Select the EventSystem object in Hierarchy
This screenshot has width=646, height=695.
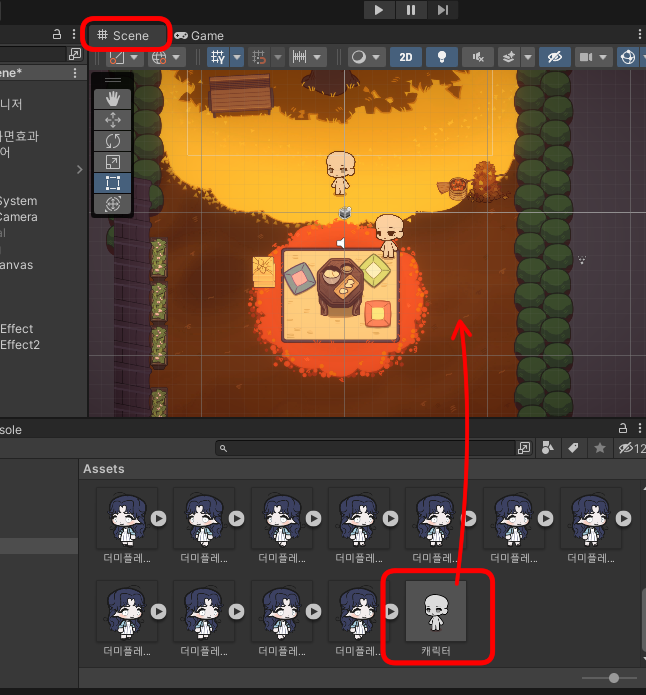click(19, 201)
